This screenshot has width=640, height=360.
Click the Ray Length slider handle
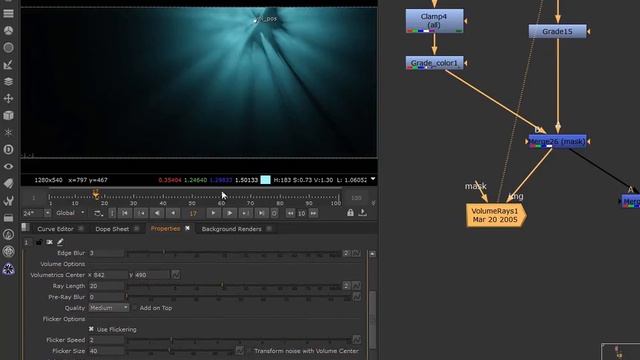[222, 285]
